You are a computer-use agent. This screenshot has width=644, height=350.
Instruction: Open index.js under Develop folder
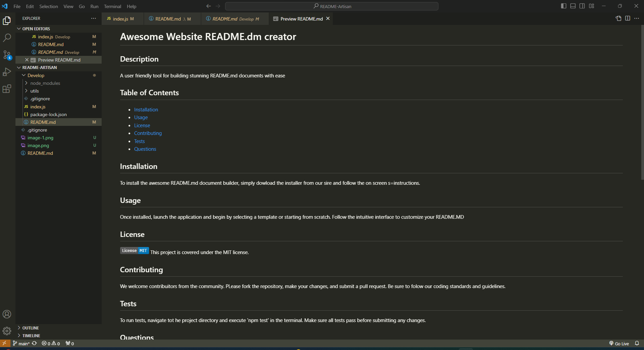click(59, 107)
